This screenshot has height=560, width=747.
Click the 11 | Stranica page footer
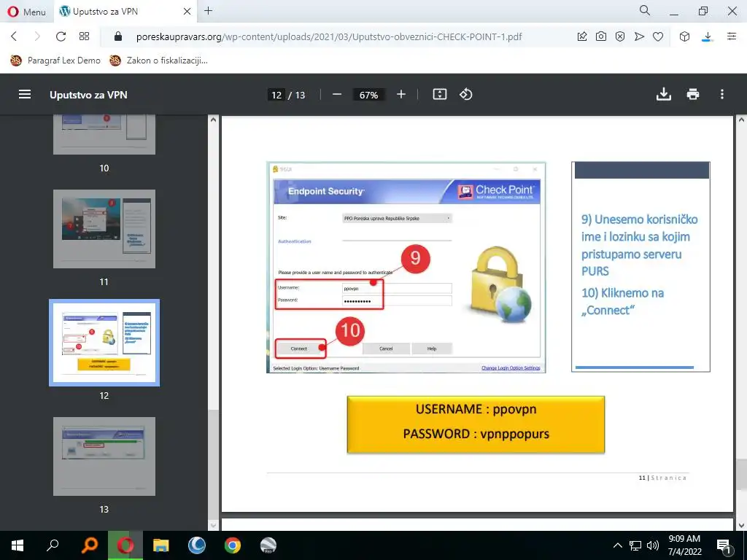click(x=662, y=478)
